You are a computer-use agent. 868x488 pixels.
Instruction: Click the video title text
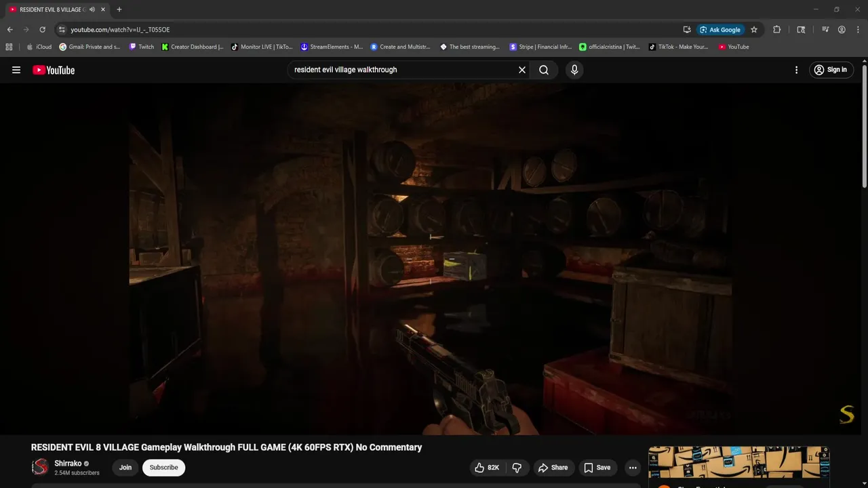226,447
